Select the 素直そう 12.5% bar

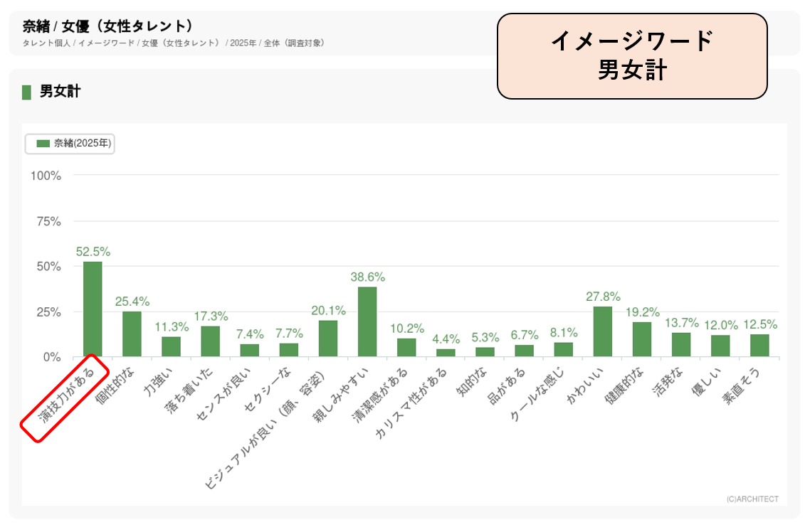759,346
